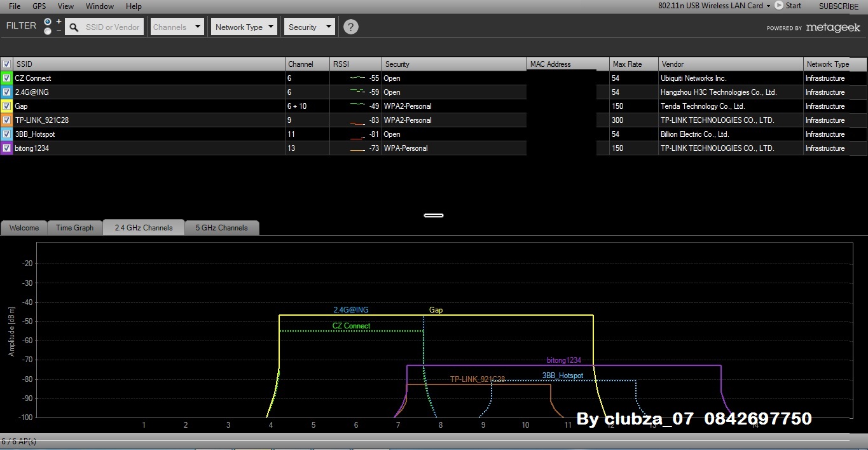Sort by the Max Rate column header
868x450 pixels.
633,64
